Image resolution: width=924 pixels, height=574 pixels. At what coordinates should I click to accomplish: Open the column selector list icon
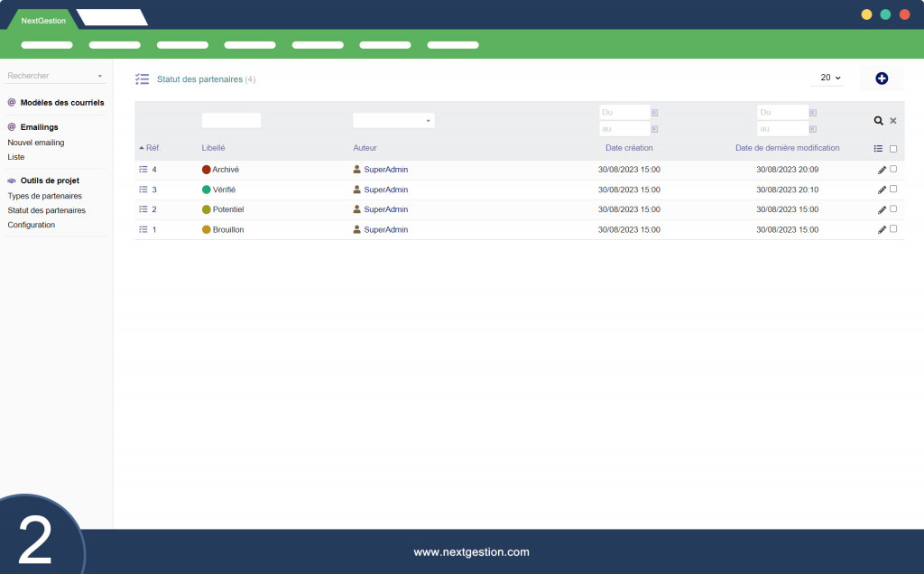pos(878,149)
